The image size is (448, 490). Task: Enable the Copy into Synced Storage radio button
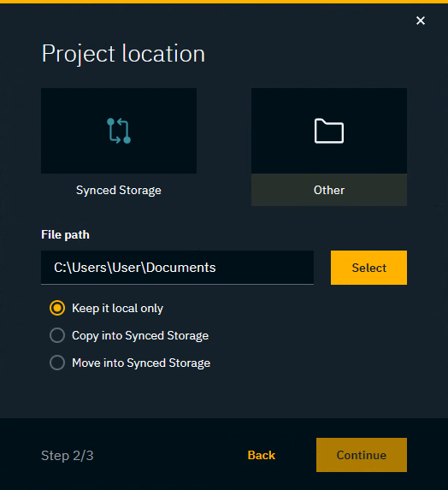point(57,335)
